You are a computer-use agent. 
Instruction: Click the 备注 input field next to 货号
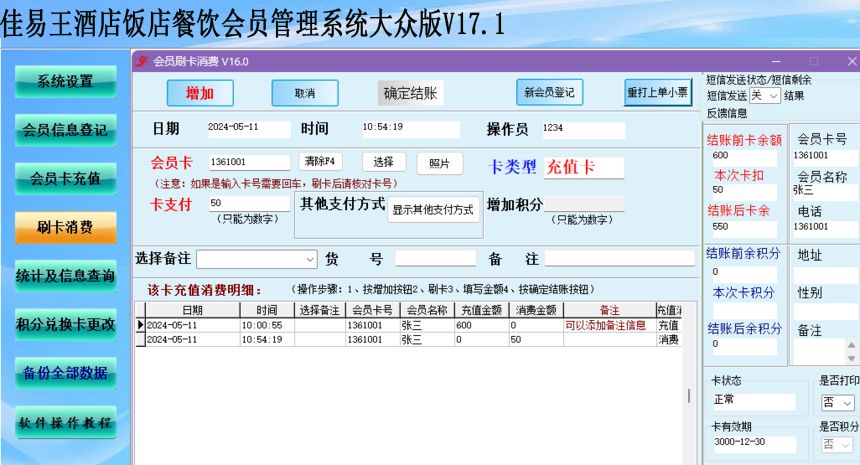pyautogui.click(x=620, y=258)
